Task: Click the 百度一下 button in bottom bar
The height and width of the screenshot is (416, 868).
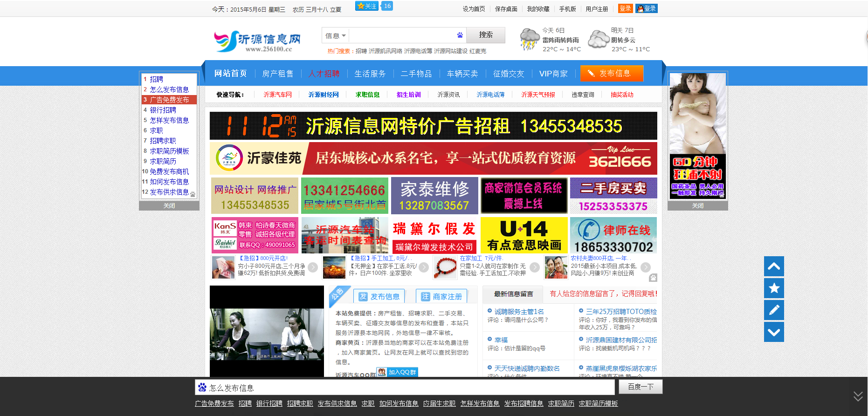Action: point(640,387)
